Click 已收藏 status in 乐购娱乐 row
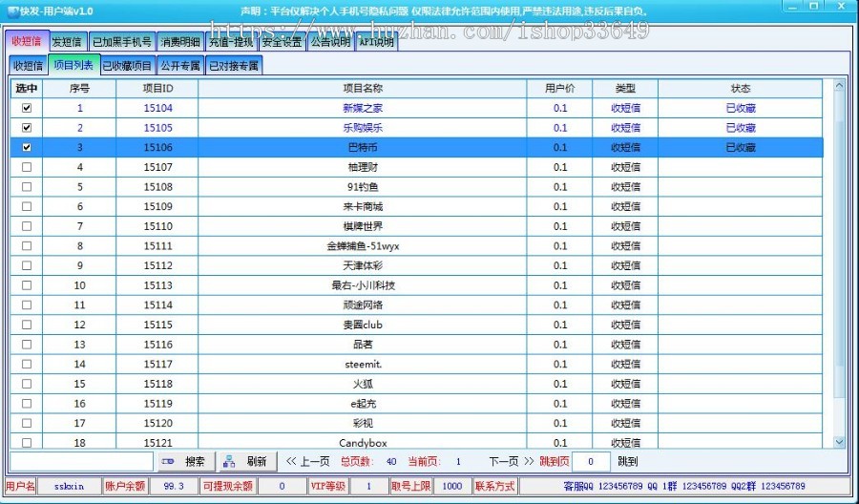This screenshot has width=859, height=504. click(x=741, y=128)
